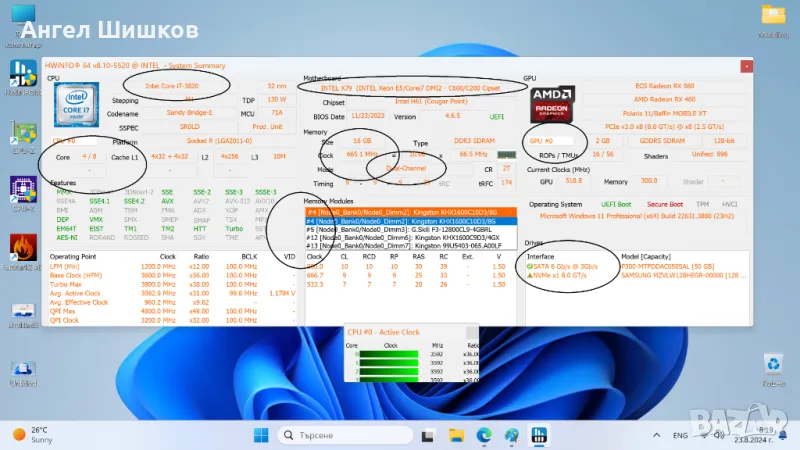Open File Explorer from the taskbar

tap(456, 435)
